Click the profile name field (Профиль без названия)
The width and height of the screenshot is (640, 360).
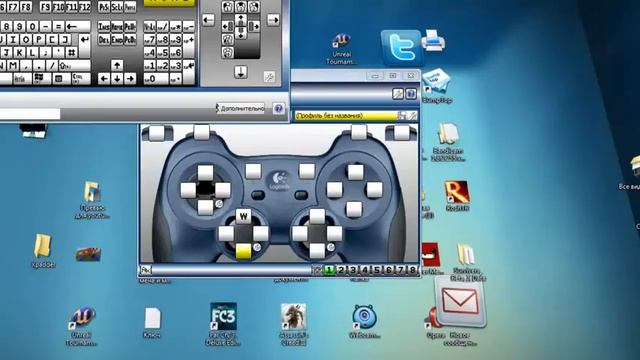[345, 116]
